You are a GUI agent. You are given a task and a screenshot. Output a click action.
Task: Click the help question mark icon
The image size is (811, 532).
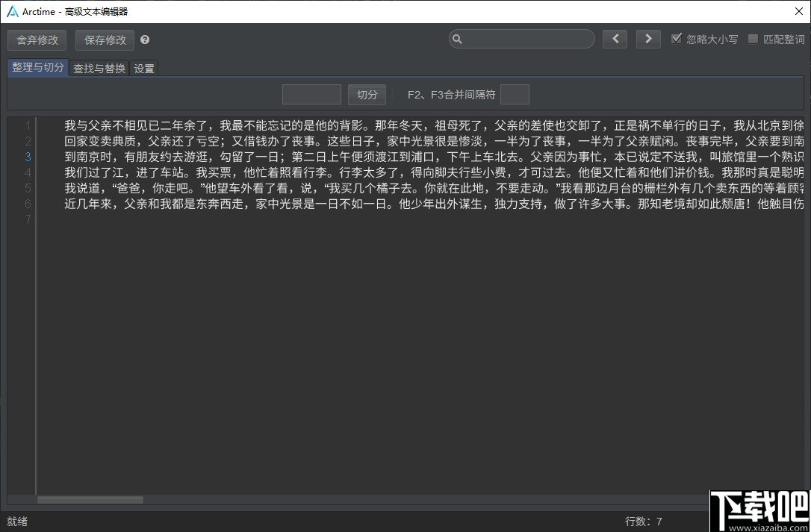tap(144, 40)
